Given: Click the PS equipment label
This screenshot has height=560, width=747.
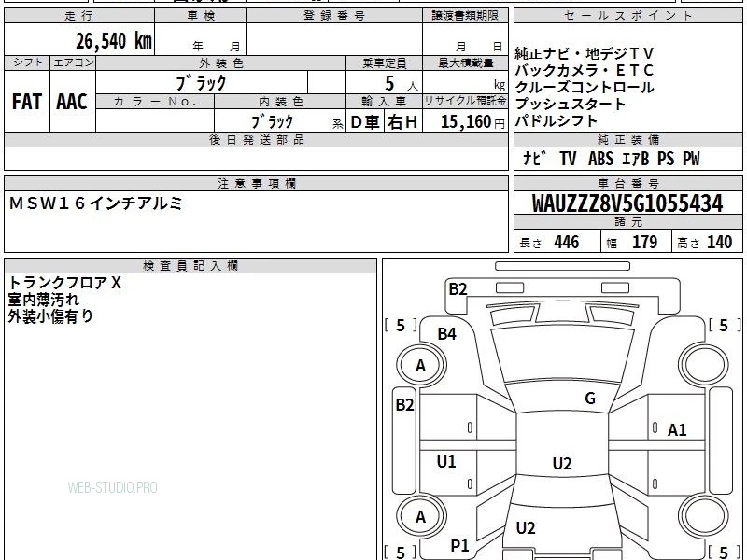Looking at the screenshot, I should (x=666, y=159).
